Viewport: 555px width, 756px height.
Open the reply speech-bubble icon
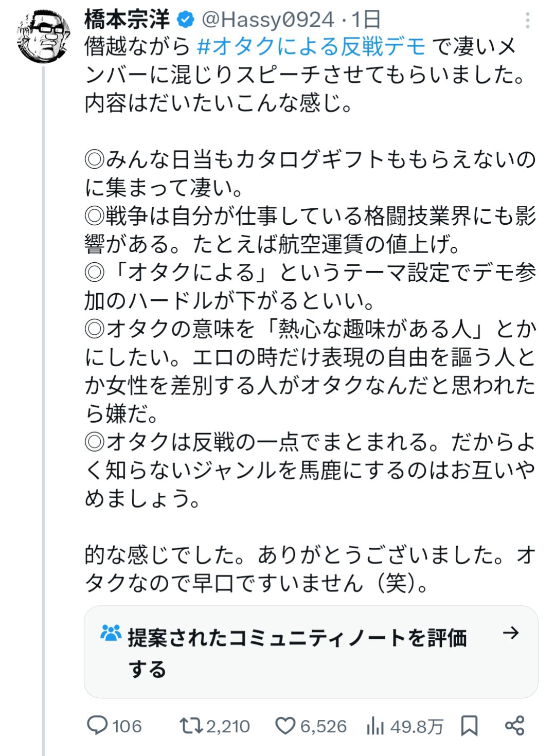[97, 726]
